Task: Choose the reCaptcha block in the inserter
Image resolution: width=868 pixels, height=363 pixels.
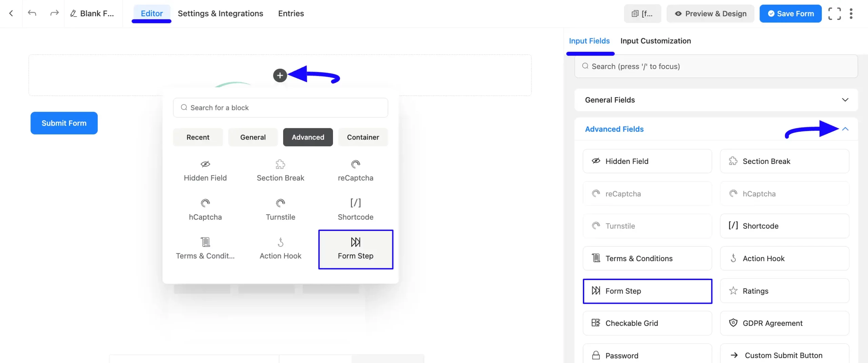Action: [x=355, y=170]
